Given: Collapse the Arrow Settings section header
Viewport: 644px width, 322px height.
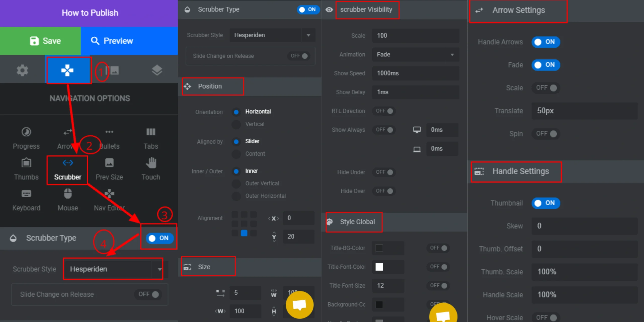Looking at the screenshot, I should [x=556, y=11].
